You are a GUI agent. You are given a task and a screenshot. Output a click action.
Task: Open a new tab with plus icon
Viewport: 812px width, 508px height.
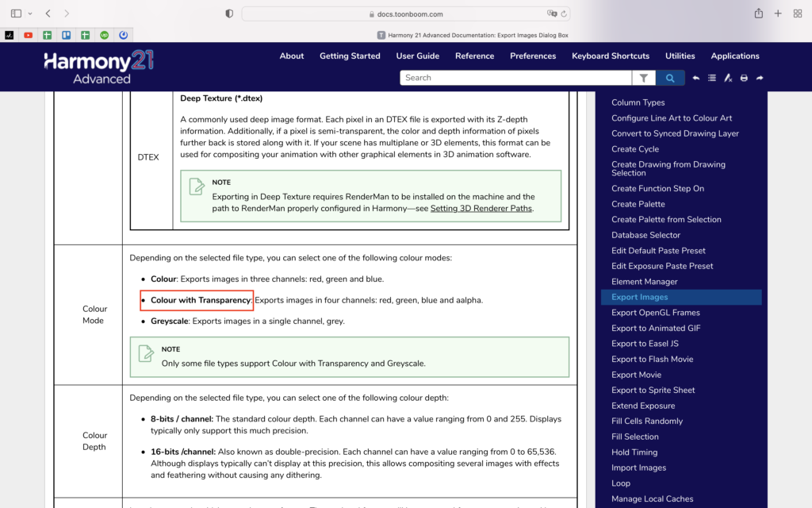tap(778, 13)
